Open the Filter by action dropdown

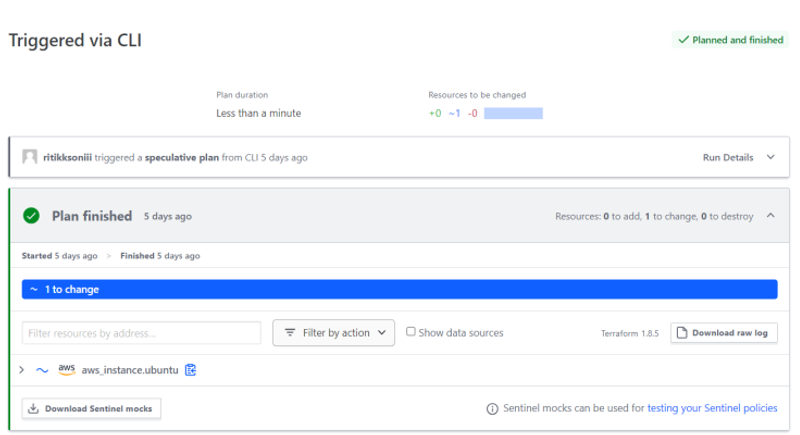pos(334,332)
